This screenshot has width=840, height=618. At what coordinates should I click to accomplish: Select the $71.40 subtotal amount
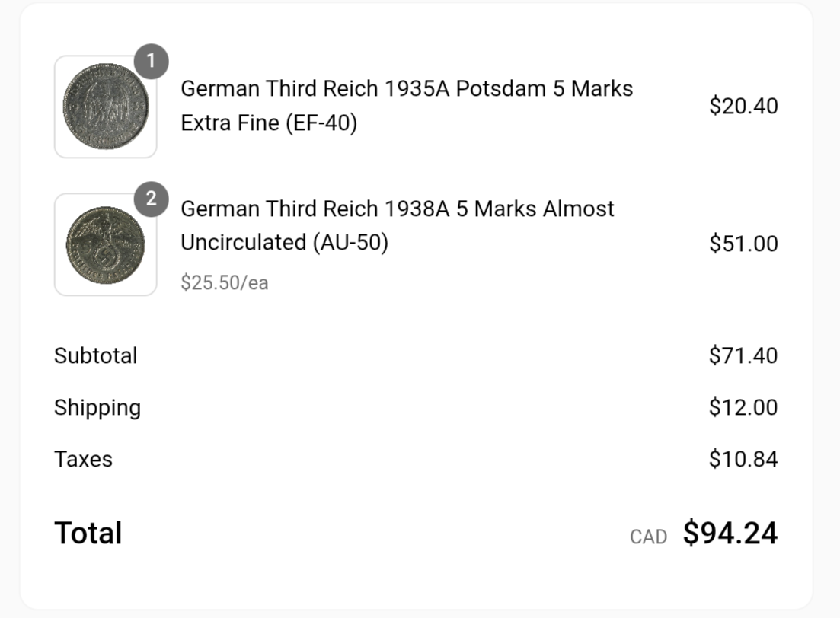click(x=743, y=355)
